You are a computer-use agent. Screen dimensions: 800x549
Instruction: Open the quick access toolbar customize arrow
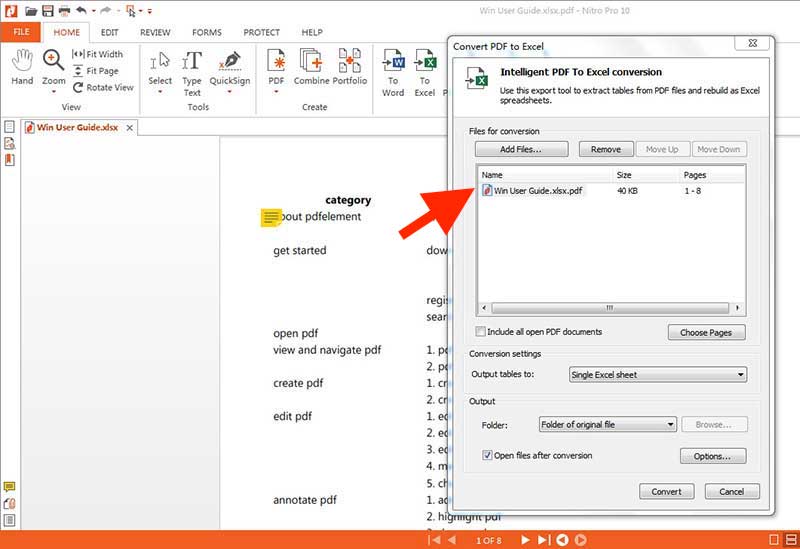[149, 11]
